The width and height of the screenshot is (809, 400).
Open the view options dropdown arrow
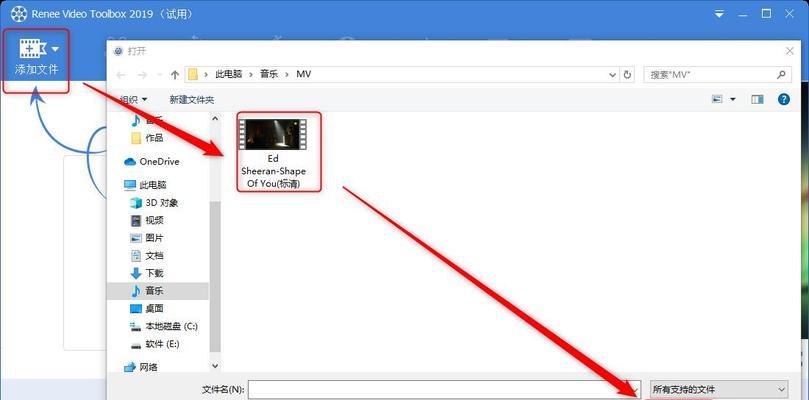tap(733, 99)
